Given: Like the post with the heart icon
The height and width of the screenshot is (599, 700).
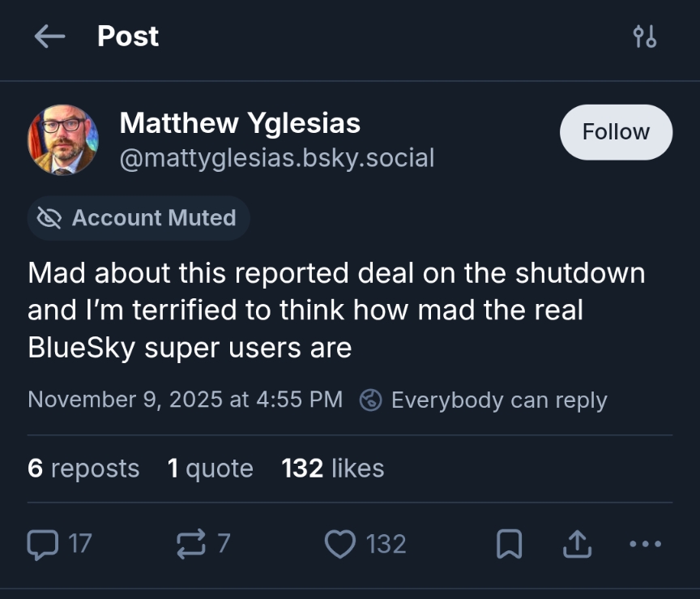Looking at the screenshot, I should 339,544.
